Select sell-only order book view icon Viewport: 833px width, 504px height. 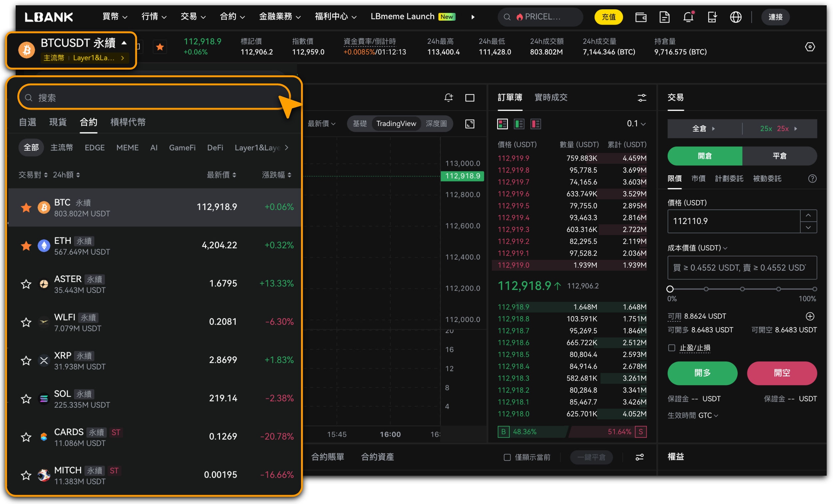pos(535,124)
